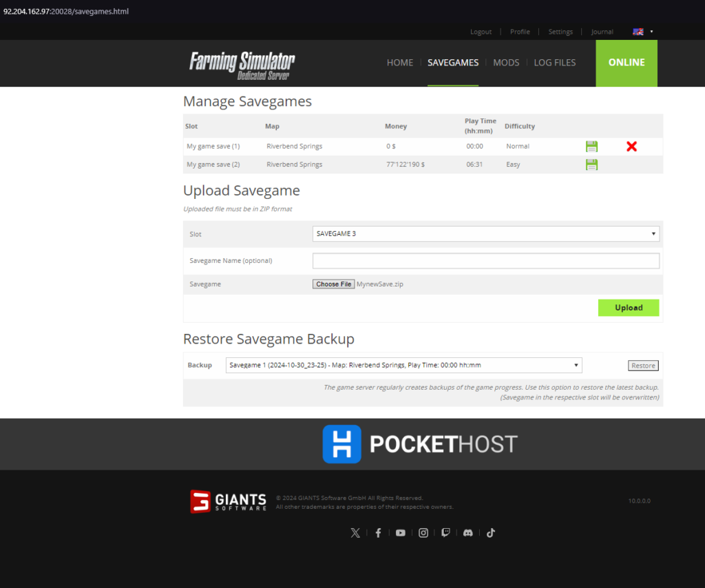Switch to the MODS tab
This screenshot has height=588, width=705.
(x=506, y=63)
